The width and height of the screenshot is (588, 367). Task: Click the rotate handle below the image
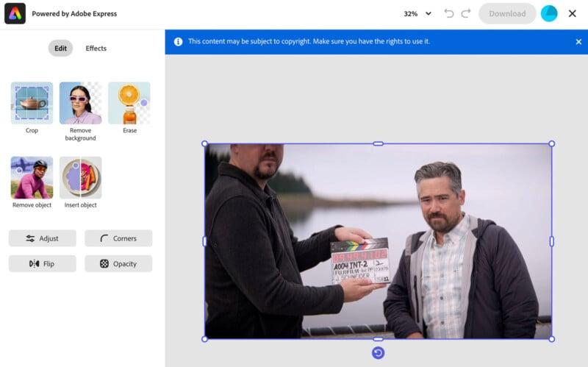378,353
